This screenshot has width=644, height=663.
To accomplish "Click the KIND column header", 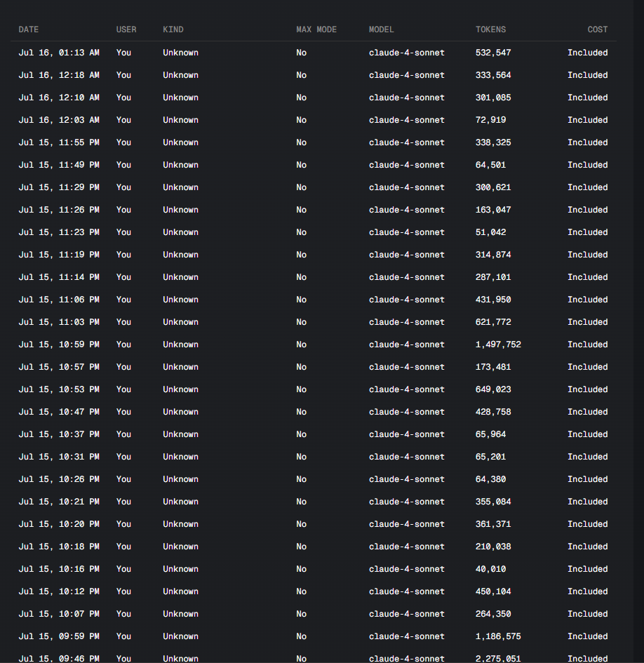I will click(173, 29).
